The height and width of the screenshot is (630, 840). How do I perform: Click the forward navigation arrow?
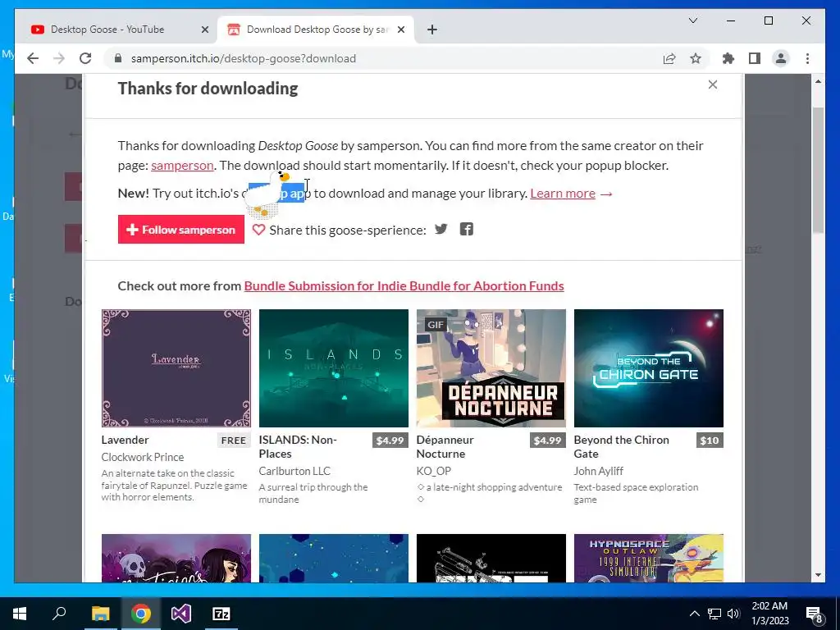tap(59, 58)
